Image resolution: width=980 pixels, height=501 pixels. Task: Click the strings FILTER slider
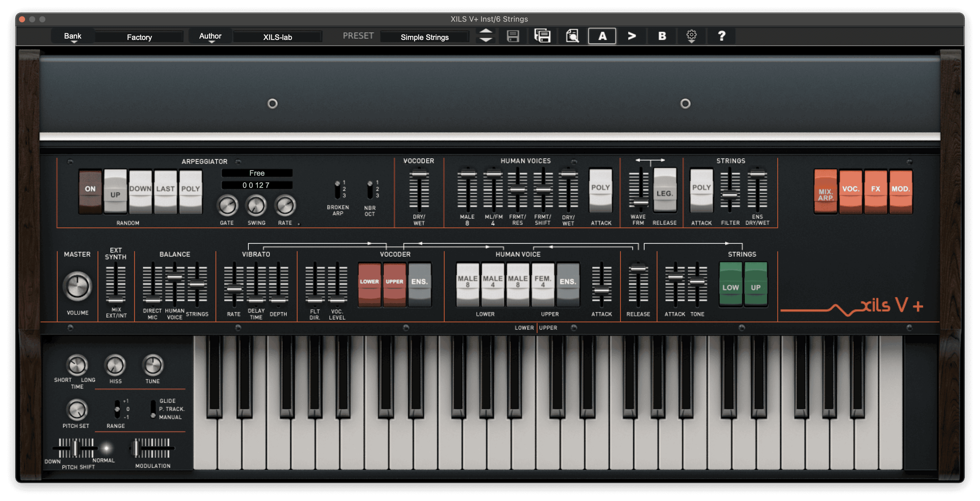click(730, 195)
